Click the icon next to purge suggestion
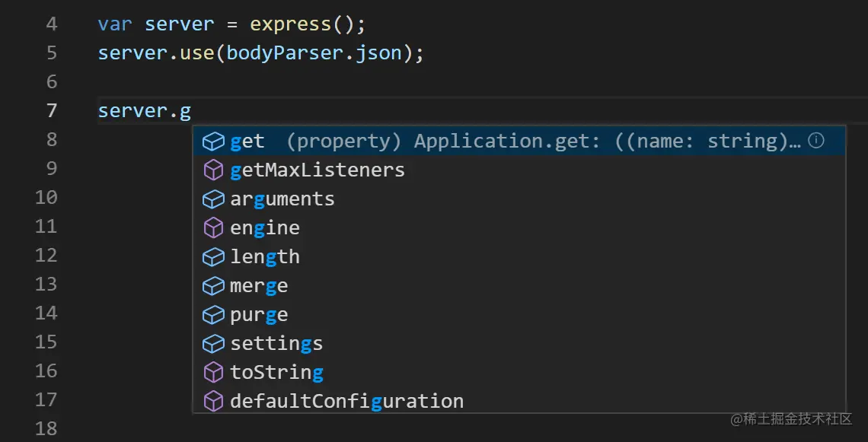868x442 pixels. pos(213,314)
